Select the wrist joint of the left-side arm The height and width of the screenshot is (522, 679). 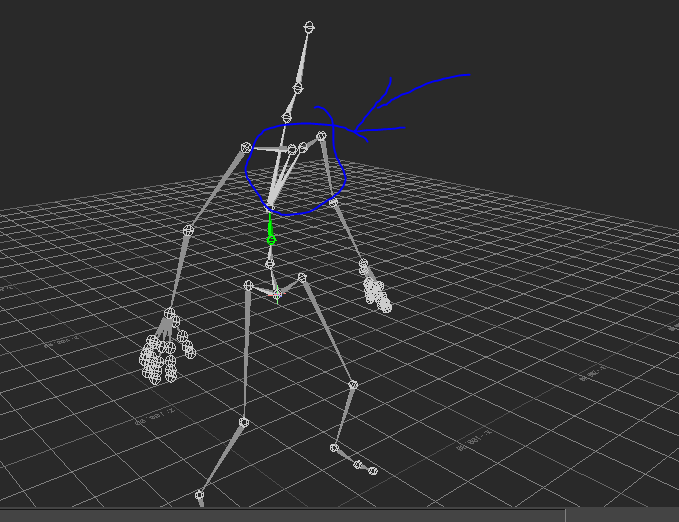(x=169, y=313)
